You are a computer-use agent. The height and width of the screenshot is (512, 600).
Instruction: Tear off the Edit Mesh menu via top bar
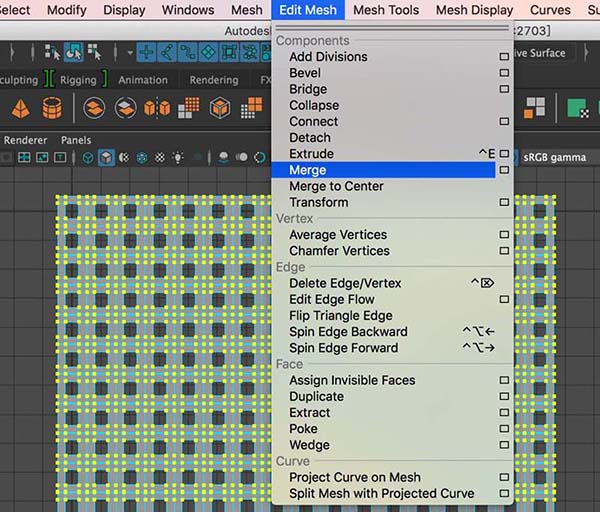point(392,28)
